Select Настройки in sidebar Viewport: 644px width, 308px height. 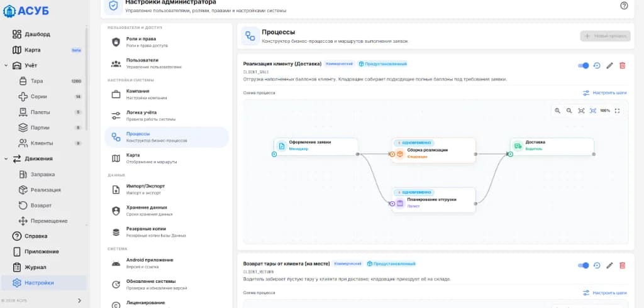(43, 283)
